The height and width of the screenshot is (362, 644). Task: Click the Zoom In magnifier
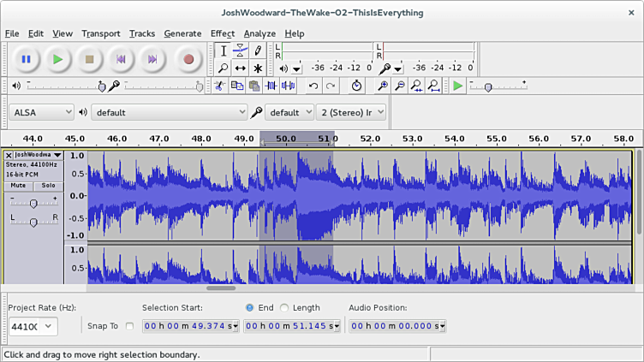click(383, 86)
